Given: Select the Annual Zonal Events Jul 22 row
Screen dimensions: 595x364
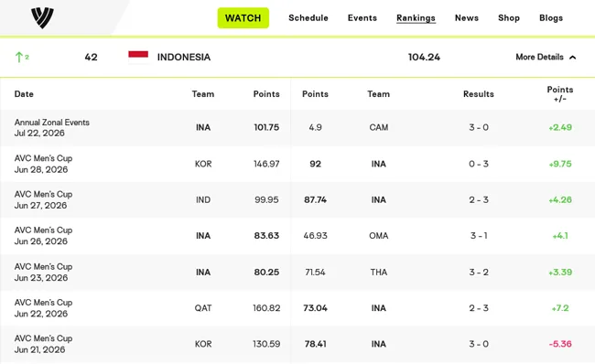Looking at the screenshot, I should (297, 128).
